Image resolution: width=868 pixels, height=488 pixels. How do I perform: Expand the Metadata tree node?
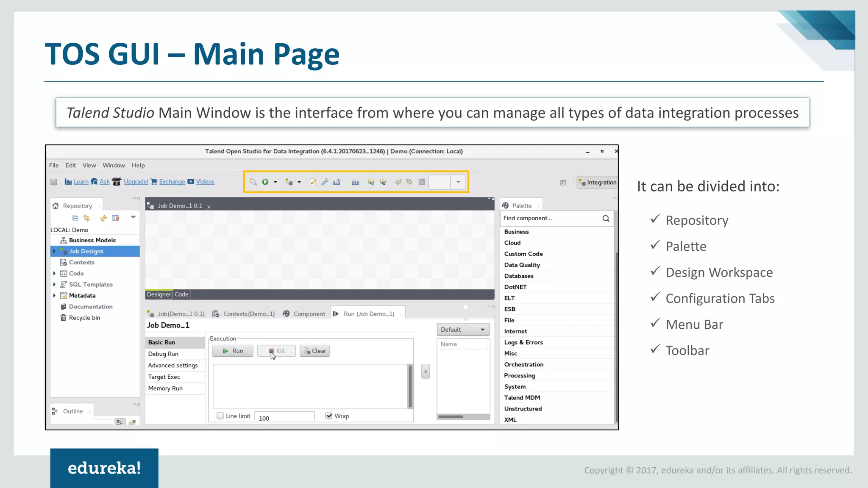(54, 295)
